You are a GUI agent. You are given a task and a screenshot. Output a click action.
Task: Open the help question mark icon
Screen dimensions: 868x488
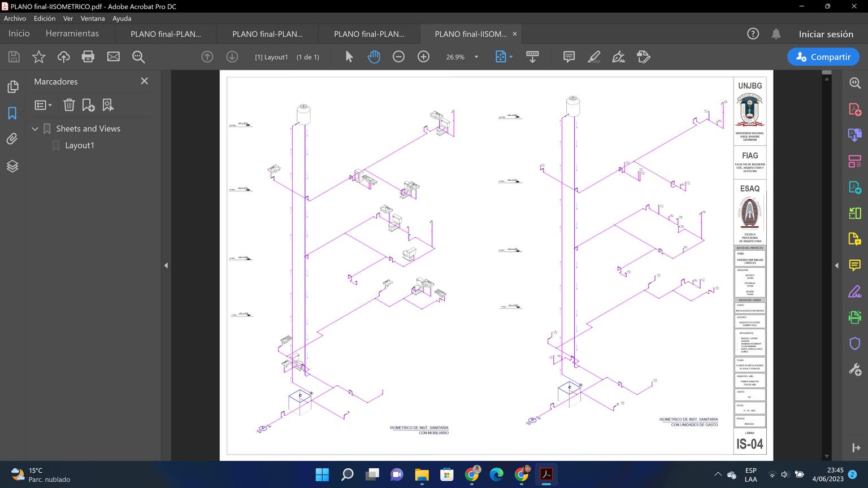tap(753, 34)
